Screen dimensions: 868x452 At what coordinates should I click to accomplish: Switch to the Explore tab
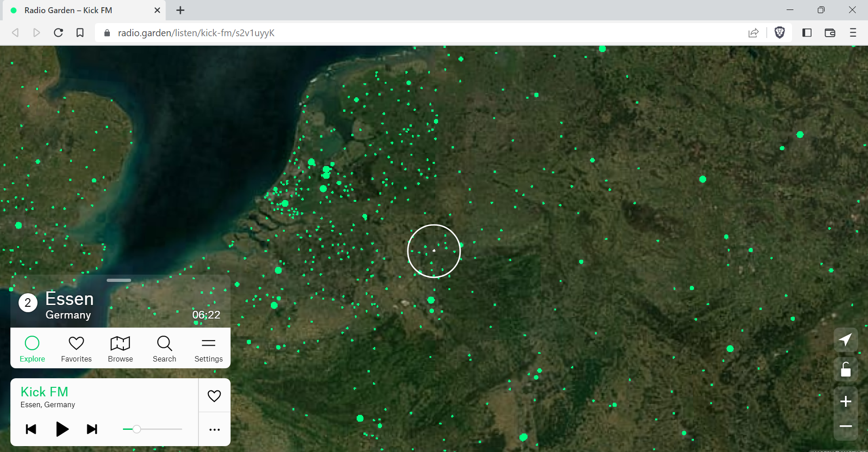click(x=32, y=349)
